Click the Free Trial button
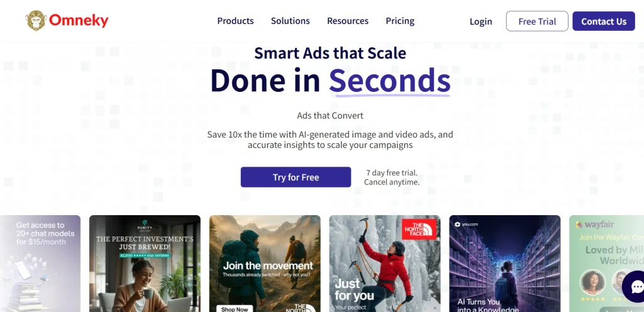This screenshot has height=312, width=644. [x=537, y=21]
